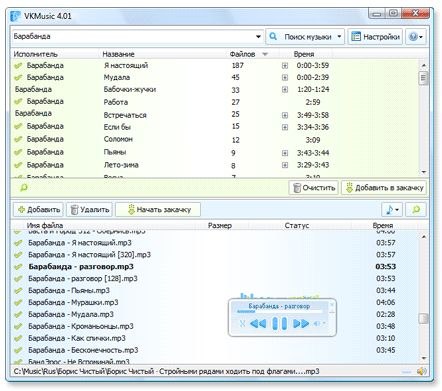Screen dimensions: 442x391
Task: Click checkmark icon beside Барабанда - Бесконечность.mp3
Action: 18,350
